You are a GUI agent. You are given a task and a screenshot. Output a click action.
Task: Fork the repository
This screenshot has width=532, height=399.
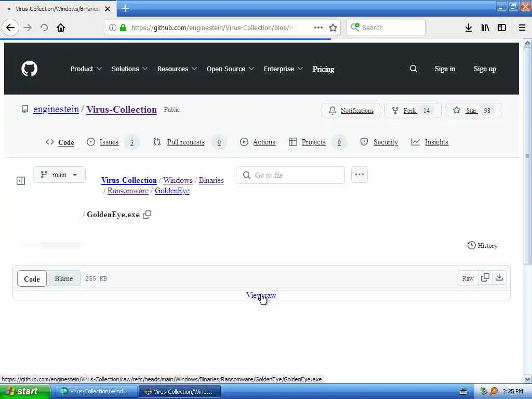pos(413,110)
